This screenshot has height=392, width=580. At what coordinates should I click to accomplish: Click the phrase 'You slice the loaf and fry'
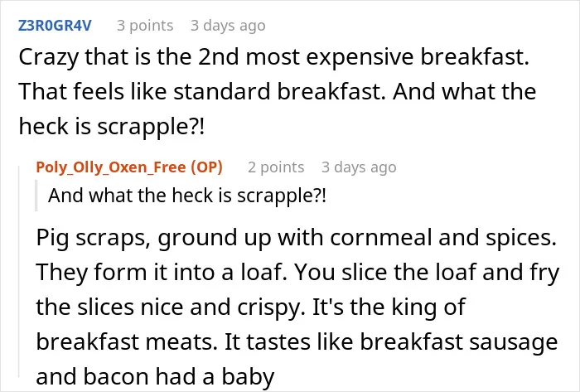pos(428,273)
